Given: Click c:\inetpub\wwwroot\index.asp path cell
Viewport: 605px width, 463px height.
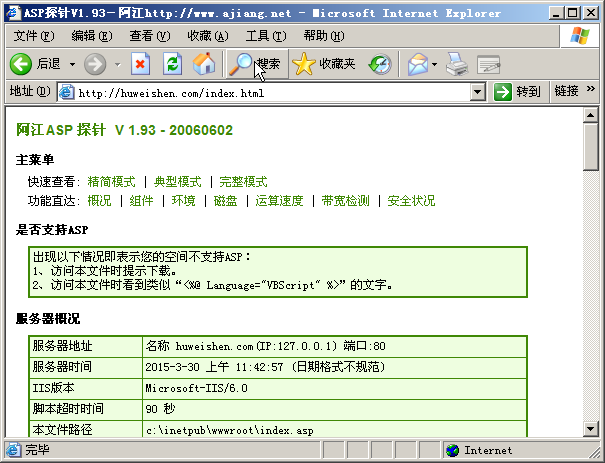Looking at the screenshot, I should point(334,429).
